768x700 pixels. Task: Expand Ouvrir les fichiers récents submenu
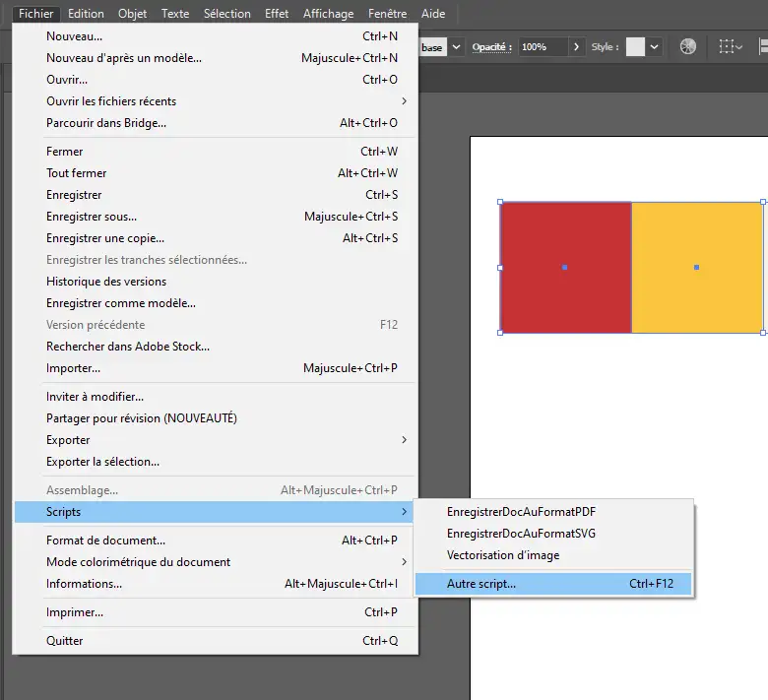404,101
